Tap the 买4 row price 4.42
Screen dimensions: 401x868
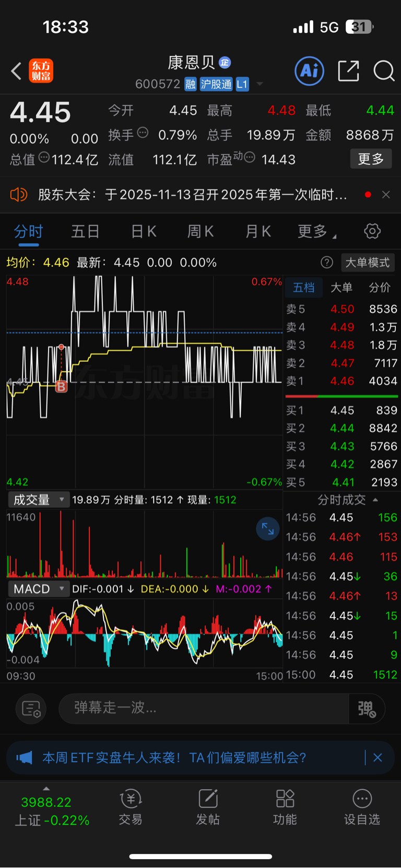coord(342,464)
